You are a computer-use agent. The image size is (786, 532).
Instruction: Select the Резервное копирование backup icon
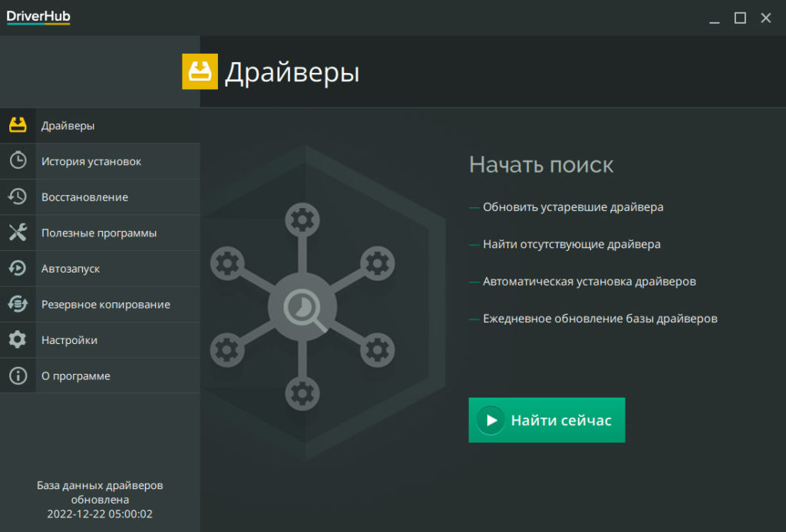point(18,304)
